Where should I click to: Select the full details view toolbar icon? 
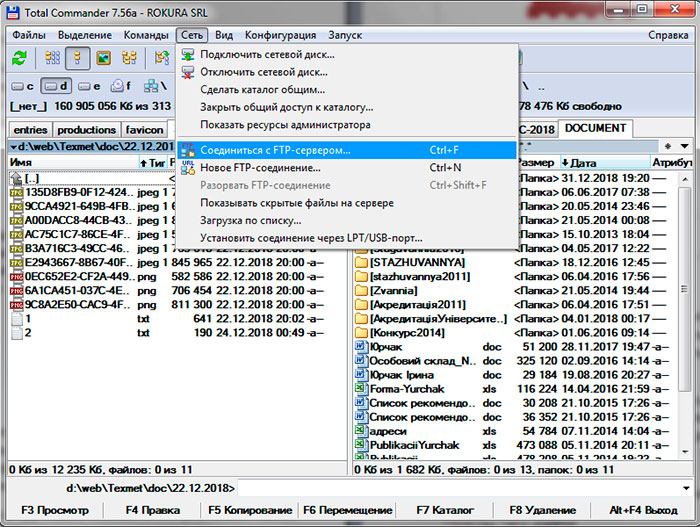coord(78,58)
